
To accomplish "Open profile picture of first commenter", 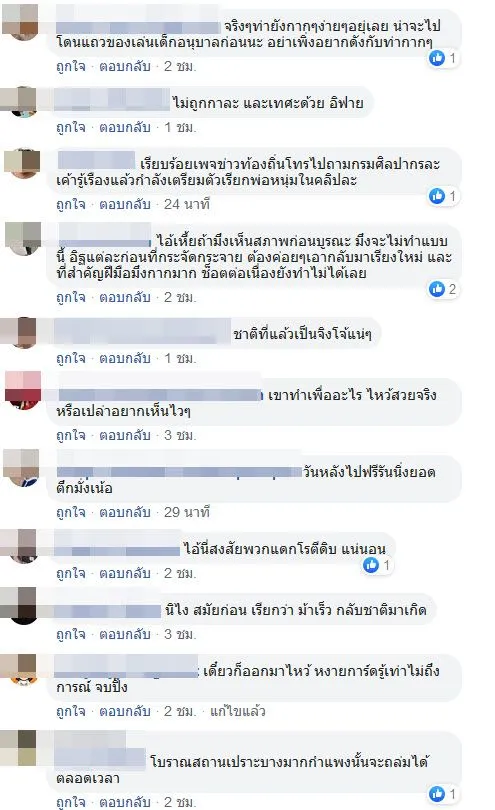I will (x=21, y=22).
